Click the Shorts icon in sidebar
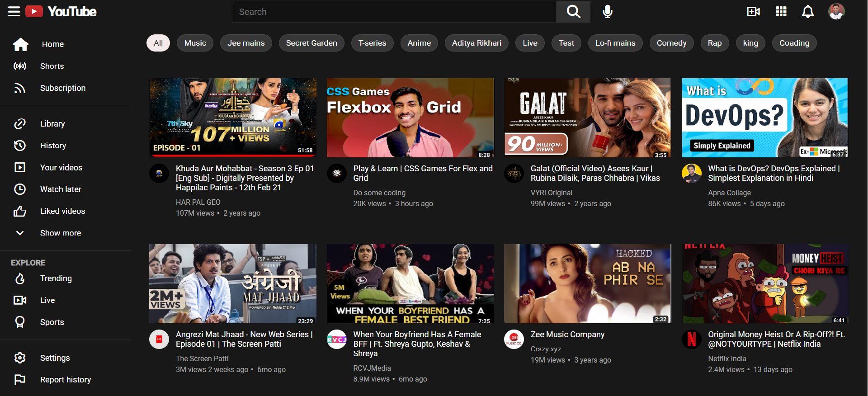The width and height of the screenshot is (868, 396). 20,66
